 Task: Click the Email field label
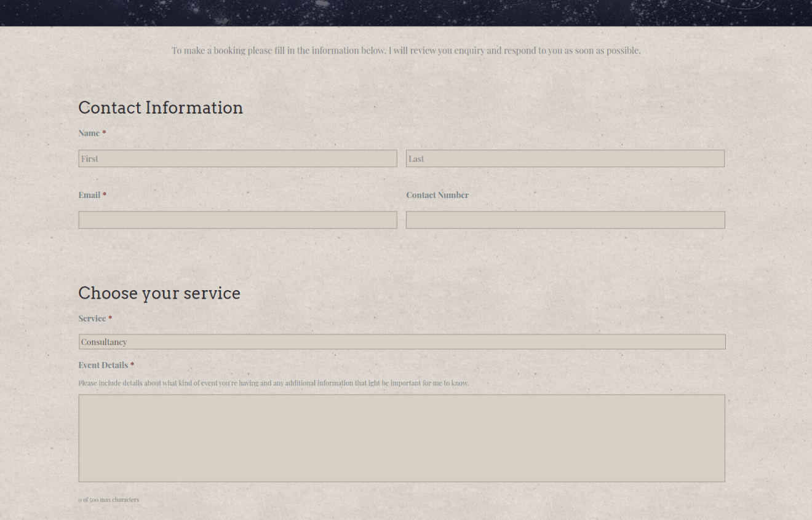click(89, 195)
